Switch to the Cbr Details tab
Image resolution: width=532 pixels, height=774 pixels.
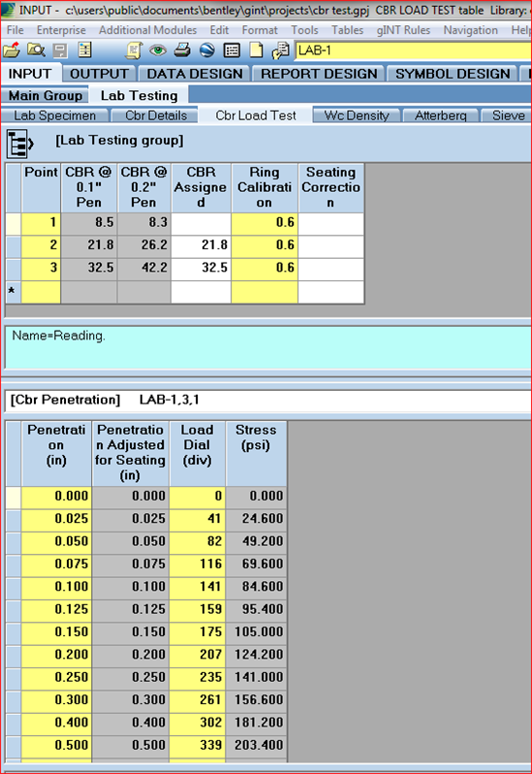click(x=156, y=115)
